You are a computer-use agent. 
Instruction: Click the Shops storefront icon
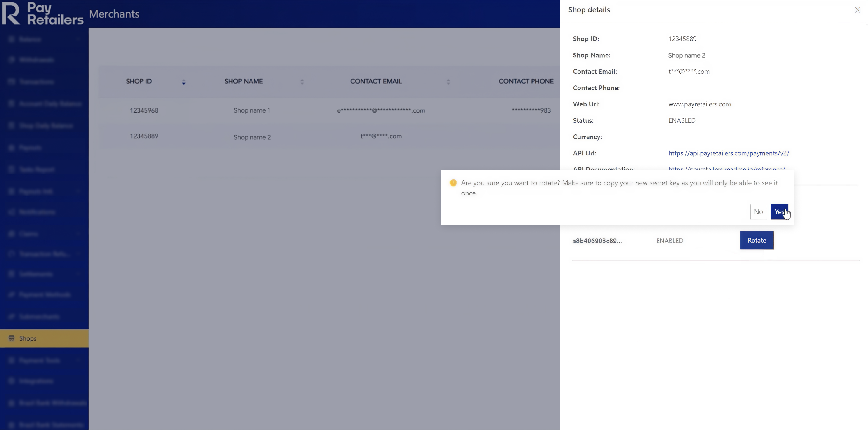[12, 338]
